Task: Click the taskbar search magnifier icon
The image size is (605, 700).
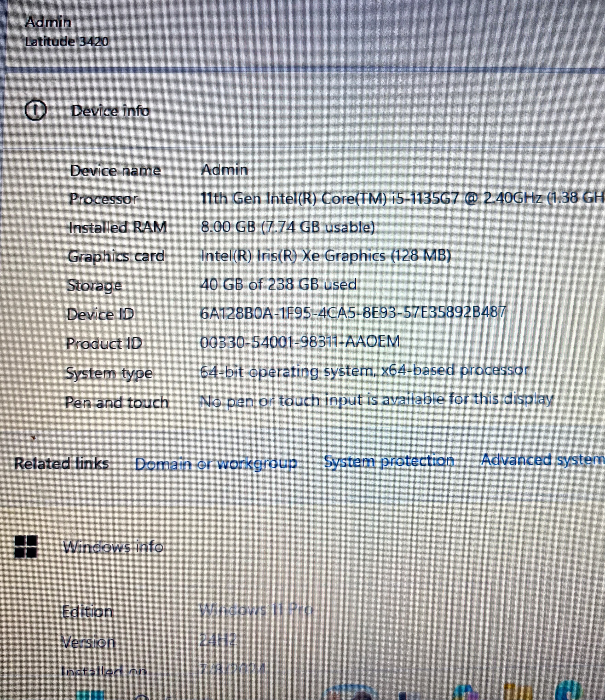Action: 142,697
